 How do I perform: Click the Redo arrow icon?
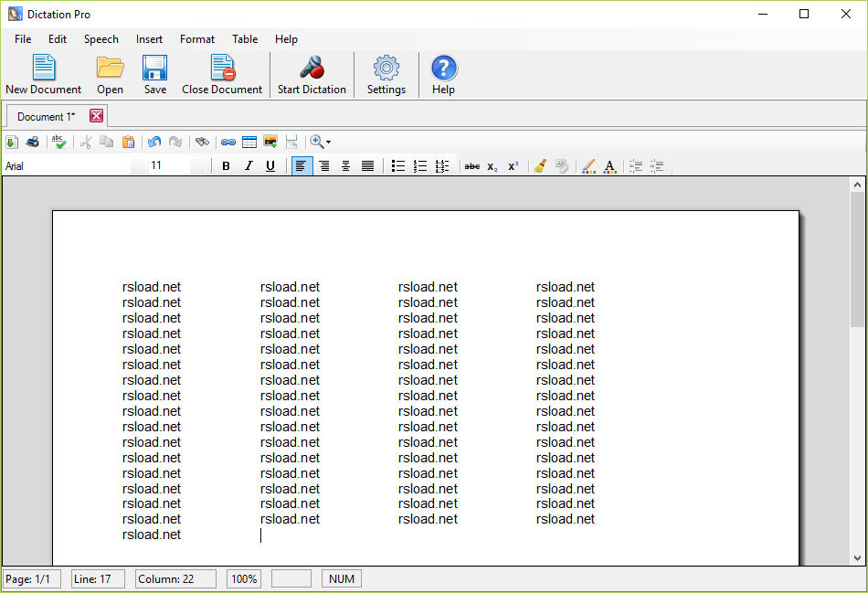coord(175,143)
